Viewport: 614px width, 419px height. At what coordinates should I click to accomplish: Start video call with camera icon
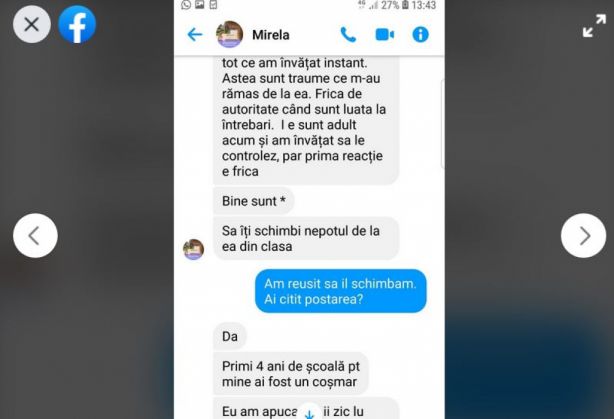coord(385,34)
